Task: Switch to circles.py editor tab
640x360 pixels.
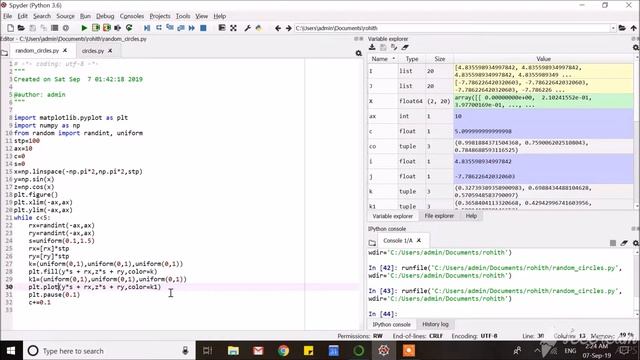Action: 93,51
